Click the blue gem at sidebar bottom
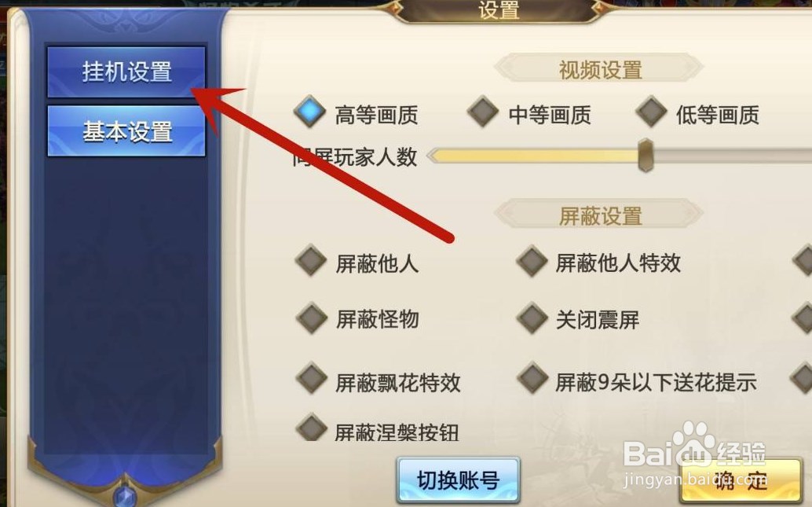This screenshot has height=507, width=812. coord(125,495)
